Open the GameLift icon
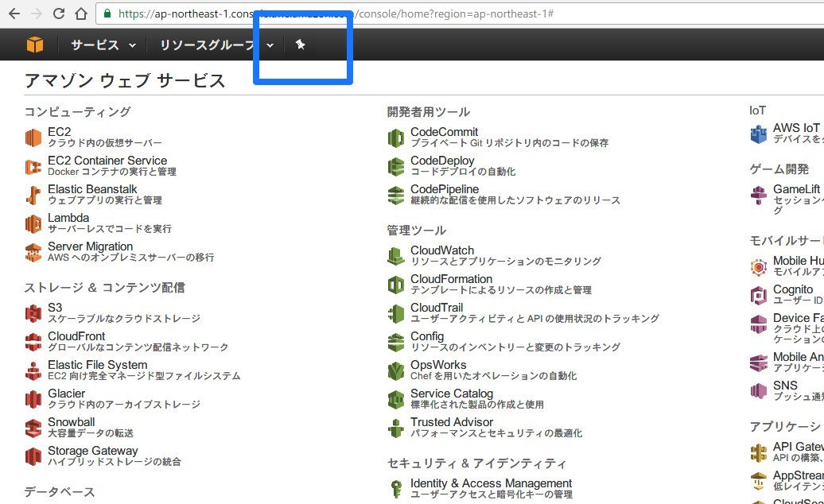The height and width of the screenshot is (504, 824). 758,196
